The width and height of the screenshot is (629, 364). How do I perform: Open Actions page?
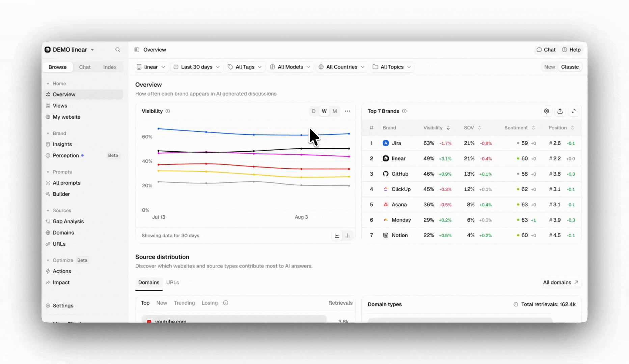click(62, 271)
